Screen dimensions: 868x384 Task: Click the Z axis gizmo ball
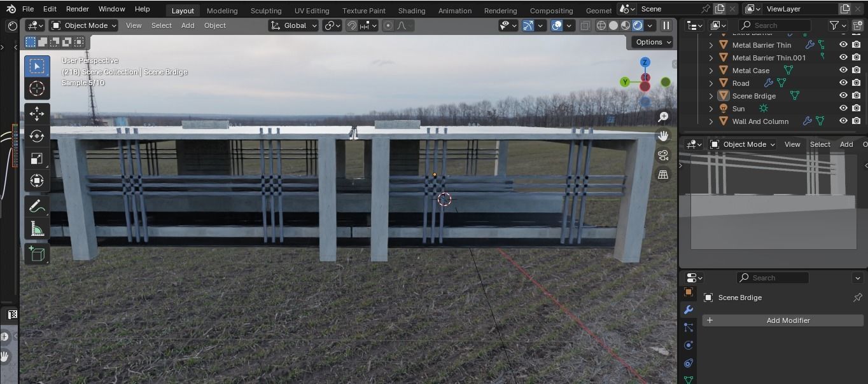point(645,62)
